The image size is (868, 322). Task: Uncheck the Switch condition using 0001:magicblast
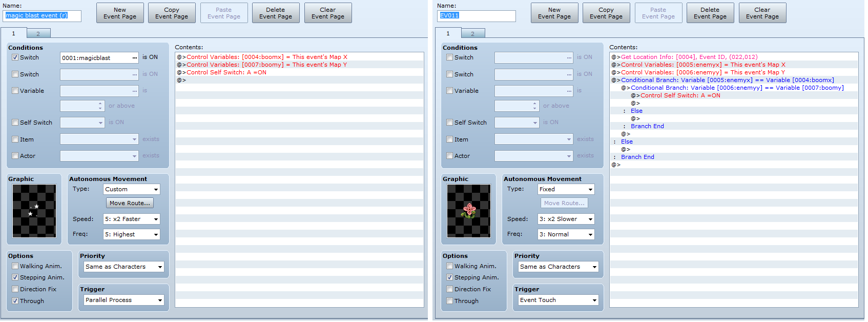tap(15, 57)
